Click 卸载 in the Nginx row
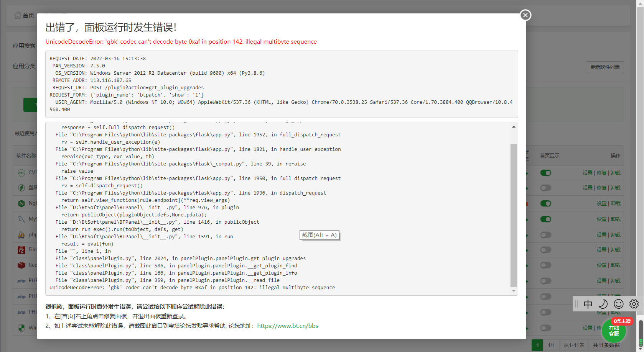Image resolution: width=644 pixels, height=352 pixels. point(616,203)
